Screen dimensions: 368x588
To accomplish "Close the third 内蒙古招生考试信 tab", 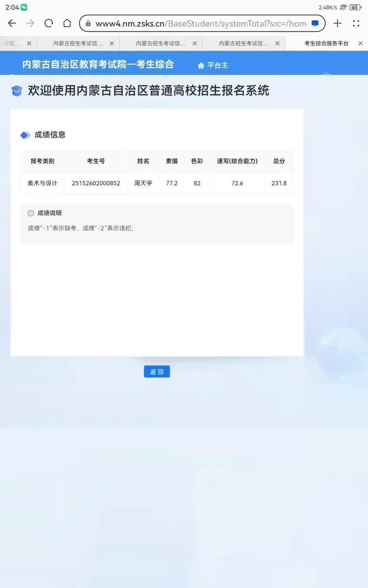I will (x=277, y=43).
